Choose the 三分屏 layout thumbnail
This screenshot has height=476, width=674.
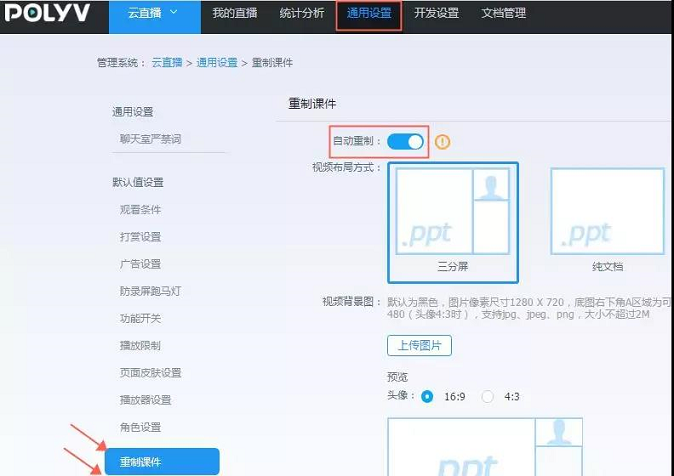click(x=452, y=223)
